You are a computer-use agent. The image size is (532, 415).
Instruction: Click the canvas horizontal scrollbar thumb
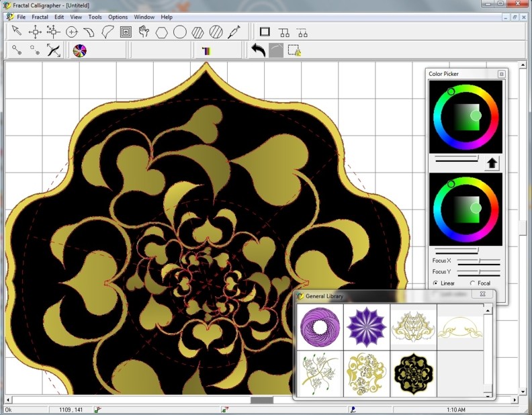click(x=261, y=400)
